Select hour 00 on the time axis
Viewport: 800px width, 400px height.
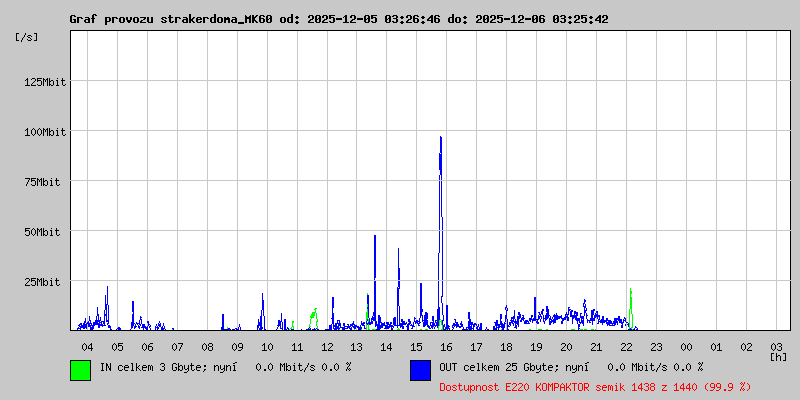point(687,346)
